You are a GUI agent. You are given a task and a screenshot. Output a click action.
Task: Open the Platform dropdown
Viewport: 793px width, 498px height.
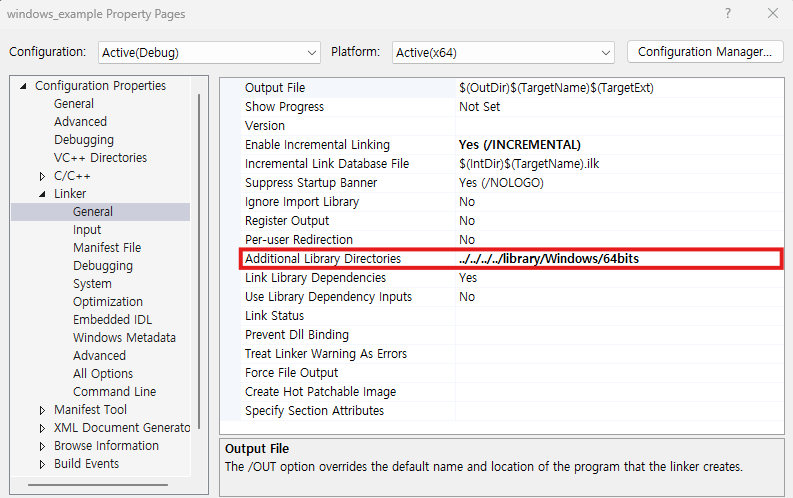(x=503, y=52)
